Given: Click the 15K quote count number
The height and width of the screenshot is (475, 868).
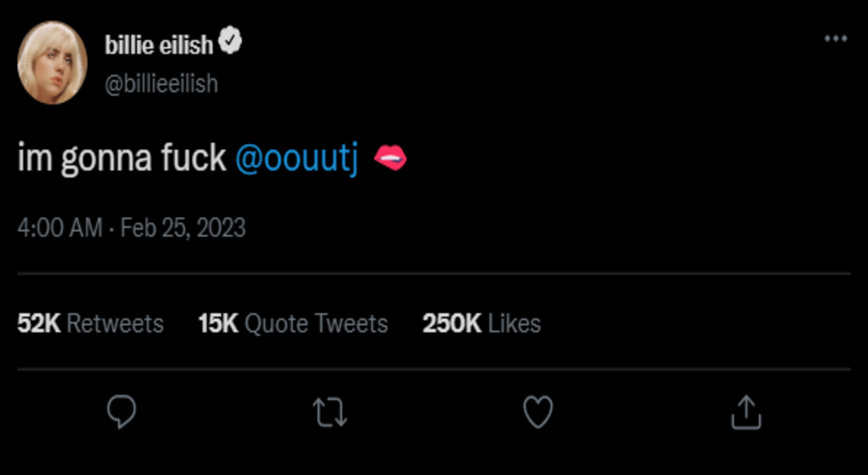Looking at the screenshot, I should click(x=218, y=324).
